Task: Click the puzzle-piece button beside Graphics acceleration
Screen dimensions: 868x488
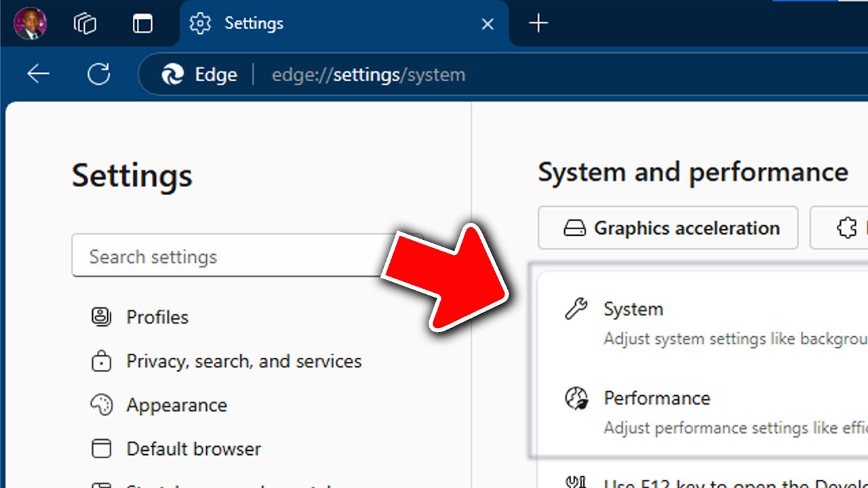Action: [839, 228]
